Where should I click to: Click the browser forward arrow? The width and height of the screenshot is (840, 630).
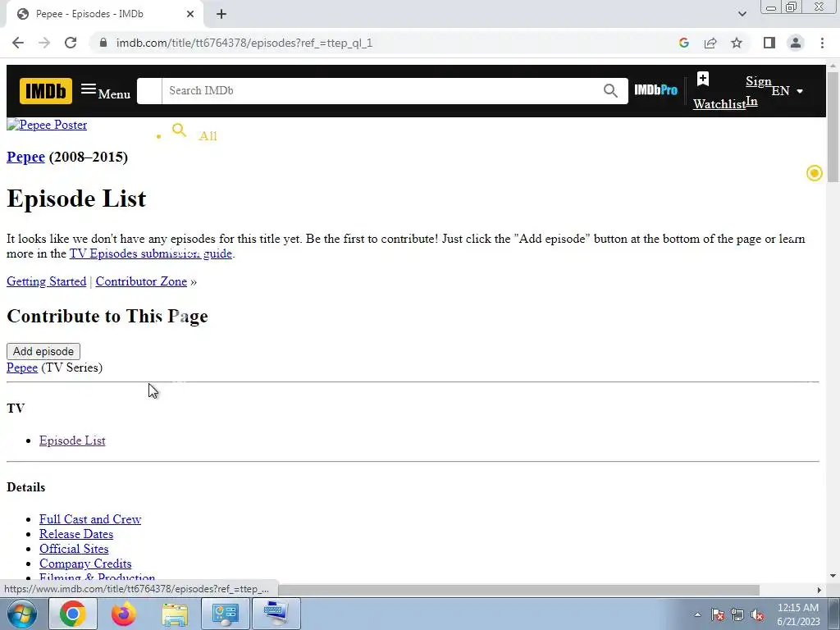(x=44, y=43)
